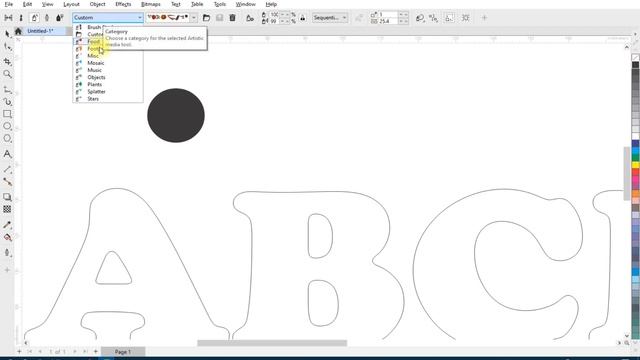Select the Transparency checkerboard tool

tap(7, 209)
